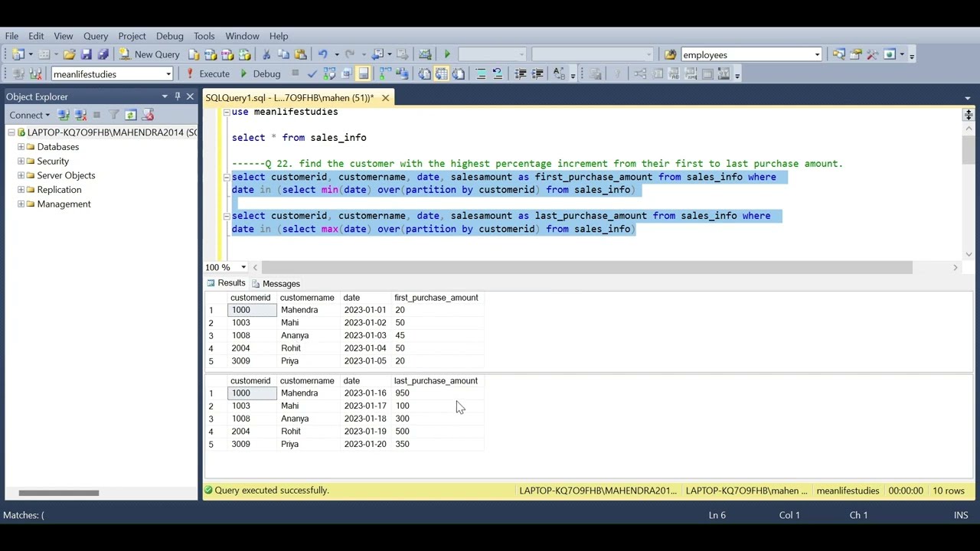This screenshot has height=551, width=980.
Task: Open meanlifestudies database dropdown
Action: click(x=168, y=74)
